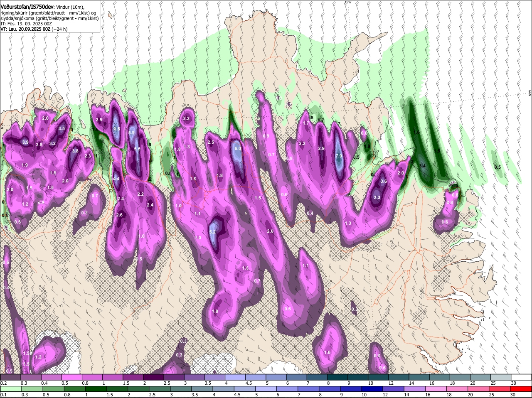Screen dimensions: 532x398
Task: Click the 5.9 precipitation value on map
Action: click(x=131, y=133)
